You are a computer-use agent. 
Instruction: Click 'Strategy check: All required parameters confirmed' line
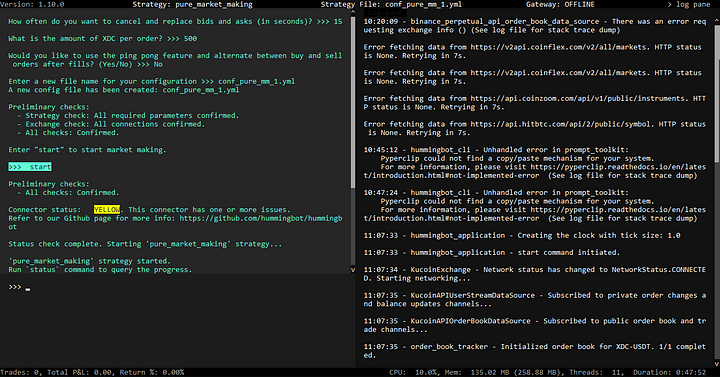tap(128, 116)
